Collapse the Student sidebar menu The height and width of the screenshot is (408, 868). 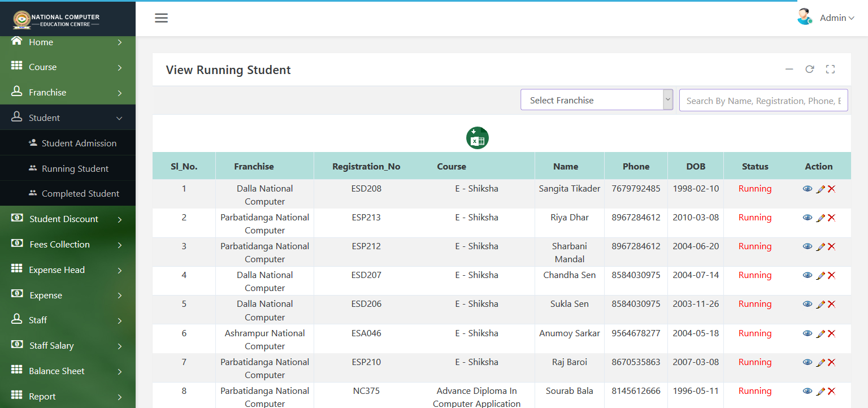pyautogui.click(x=68, y=118)
